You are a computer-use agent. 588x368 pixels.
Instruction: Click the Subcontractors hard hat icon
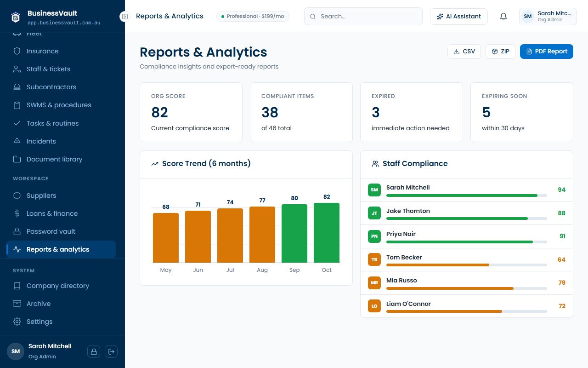[x=17, y=87]
